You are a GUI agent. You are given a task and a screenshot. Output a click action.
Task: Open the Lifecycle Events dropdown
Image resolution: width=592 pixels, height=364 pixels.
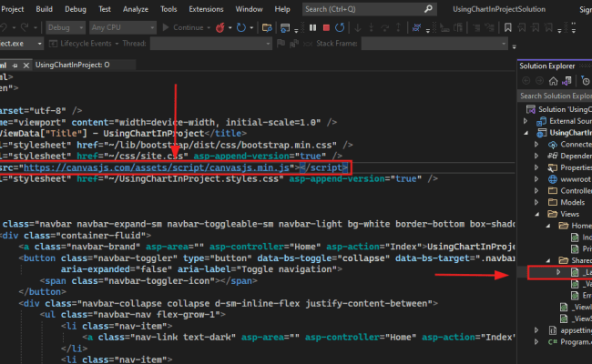pyautogui.click(x=117, y=44)
